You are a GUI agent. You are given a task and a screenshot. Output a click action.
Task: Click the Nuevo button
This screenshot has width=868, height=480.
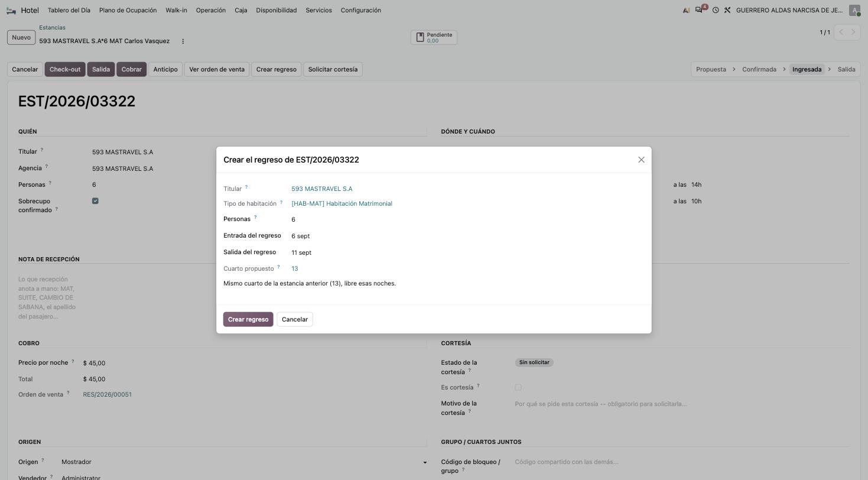point(21,37)
